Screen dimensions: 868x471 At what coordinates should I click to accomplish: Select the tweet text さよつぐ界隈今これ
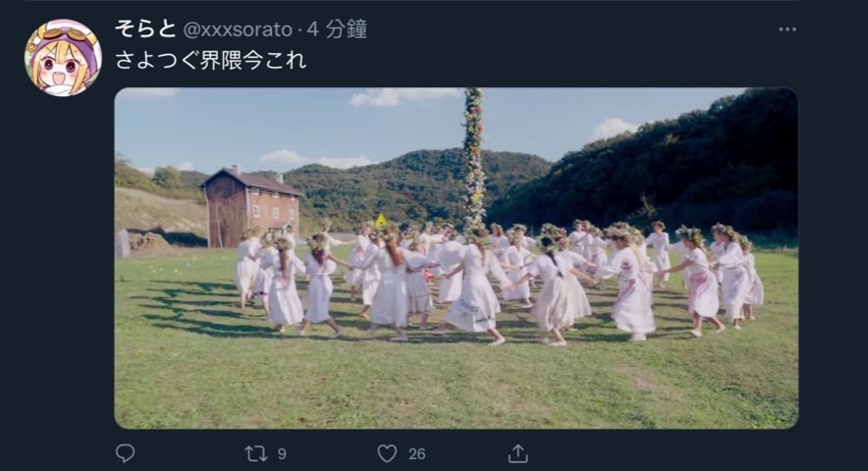(211, 60)
